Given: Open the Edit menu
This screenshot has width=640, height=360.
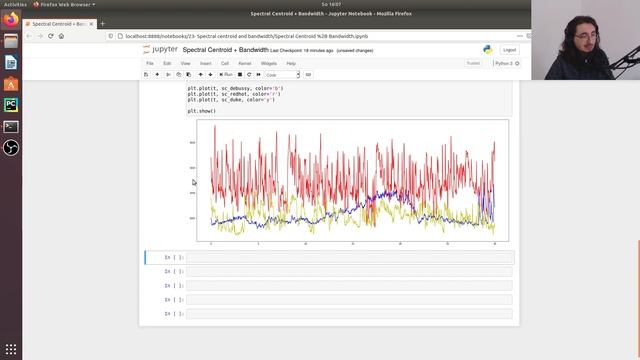Looking at the screenshot, I should [167, 64].
